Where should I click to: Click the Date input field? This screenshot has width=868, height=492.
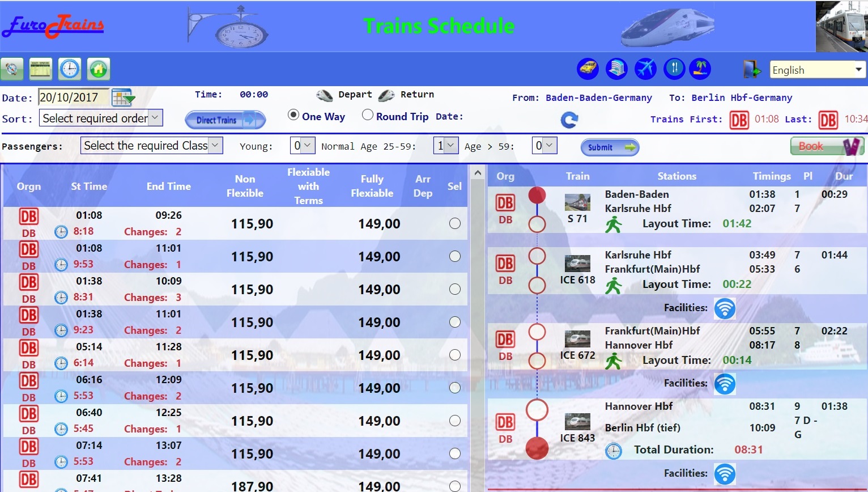click(x=74, y=97)
